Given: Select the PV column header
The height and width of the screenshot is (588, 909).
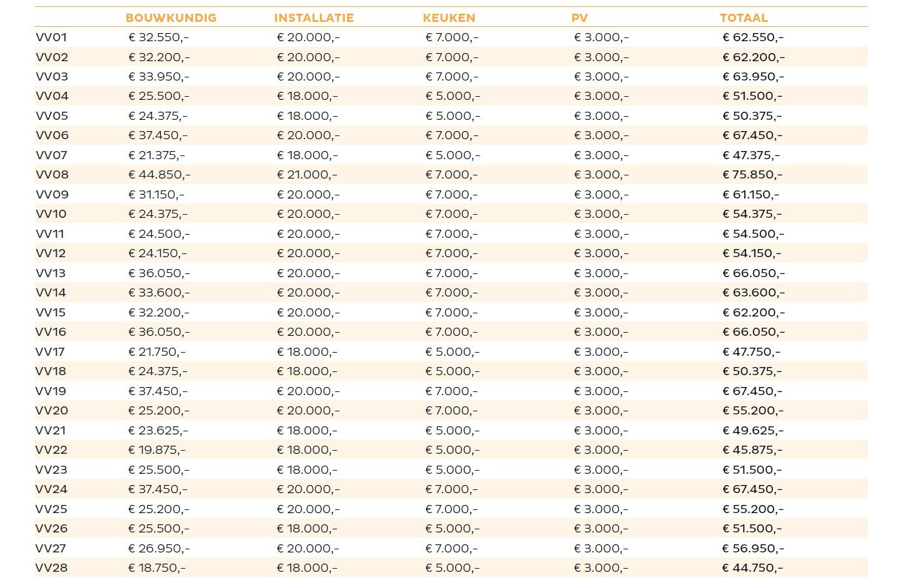Looking at the screenshot, I should [579, 18].
